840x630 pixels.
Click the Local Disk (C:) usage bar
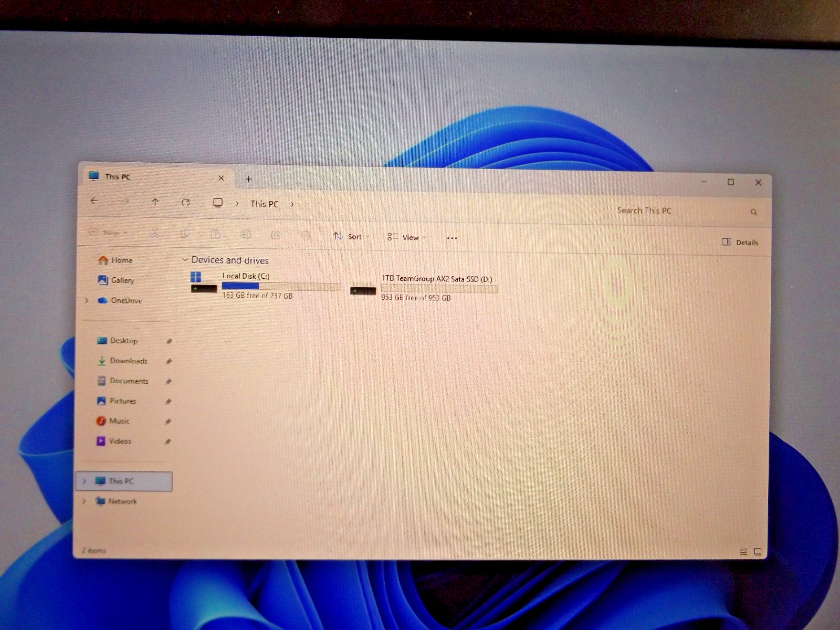[281, 286]
